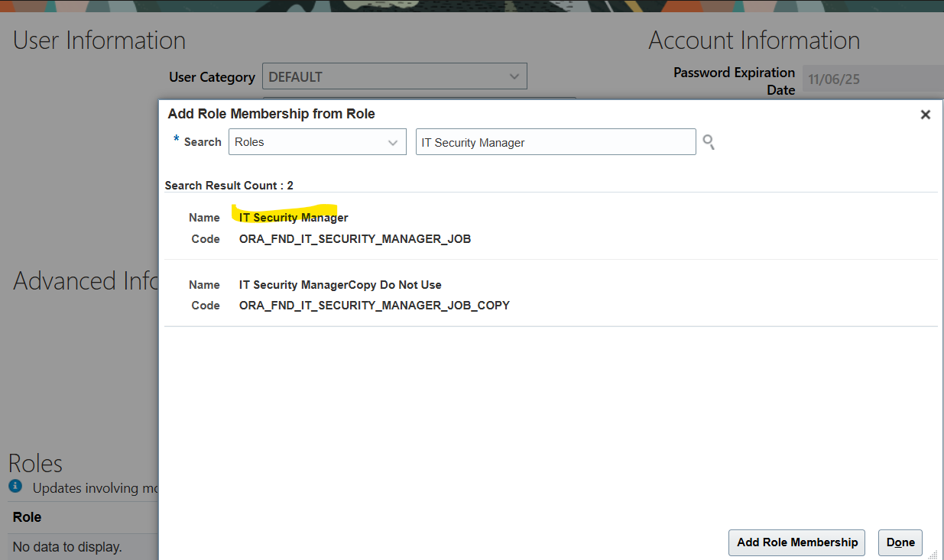Viewport: 944px width, 560px height.
Task: Click the Done button
Action: [900, 542]
